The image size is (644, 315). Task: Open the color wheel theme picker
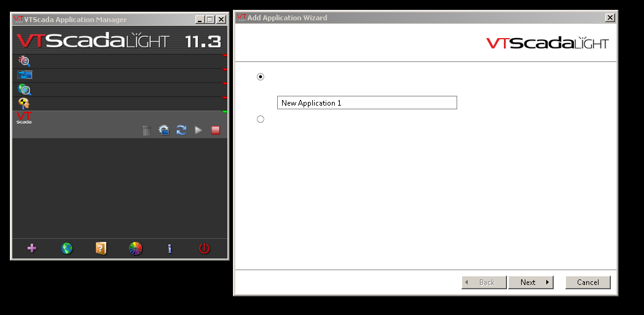click(135, 248)
